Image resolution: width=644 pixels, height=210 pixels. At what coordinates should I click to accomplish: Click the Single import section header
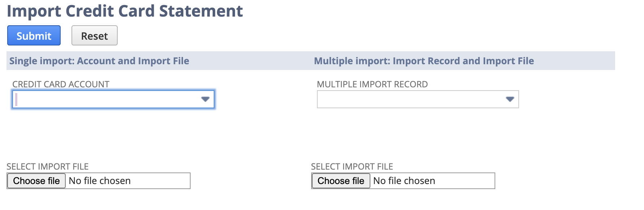[x=99, y=61]
